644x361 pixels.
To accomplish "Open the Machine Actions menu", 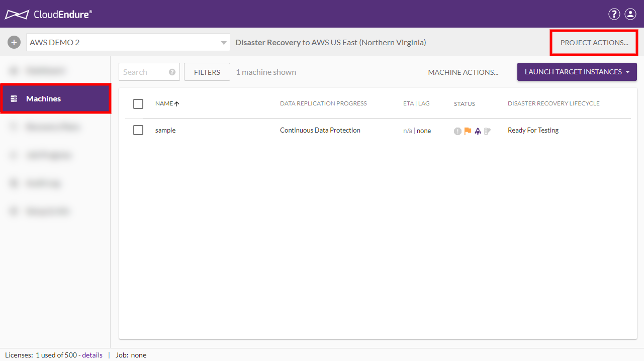I will 463,72.
